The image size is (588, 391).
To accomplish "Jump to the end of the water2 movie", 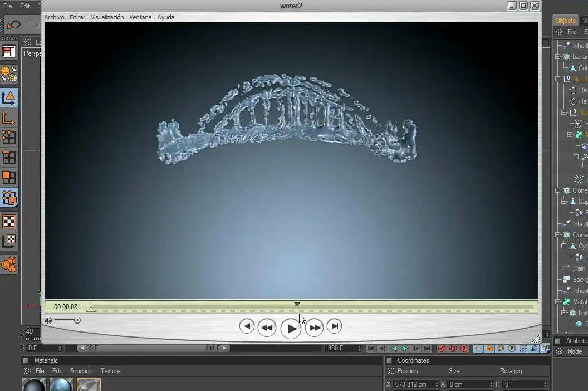I will click(x=335, y=326).
